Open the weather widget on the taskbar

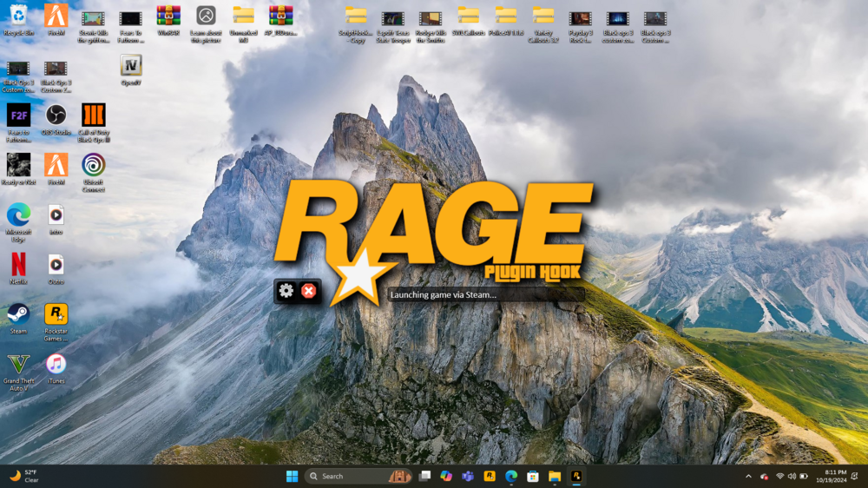pyautogui.click(x=23, y=477)
